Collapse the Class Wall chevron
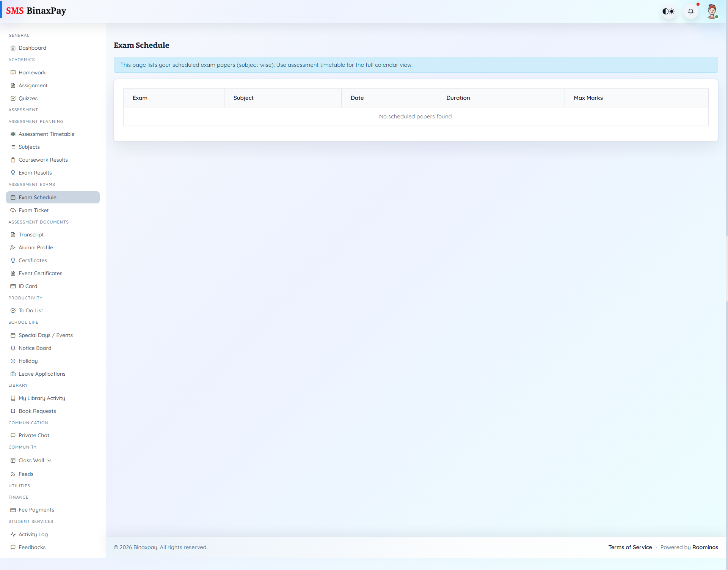 pos(50,460)
